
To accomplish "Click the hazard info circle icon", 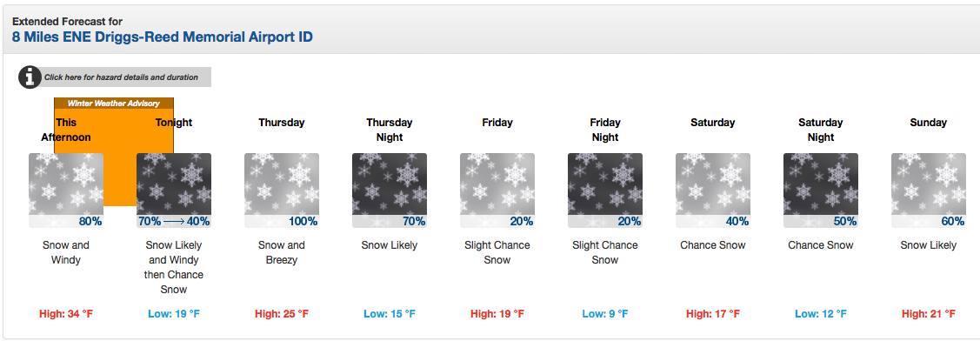I will pyautogui.click(x=30, y=77).
